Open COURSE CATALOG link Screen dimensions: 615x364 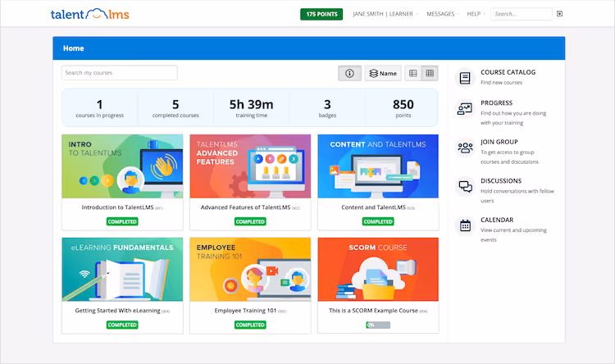pyautogui.click(x=508, y=72)
